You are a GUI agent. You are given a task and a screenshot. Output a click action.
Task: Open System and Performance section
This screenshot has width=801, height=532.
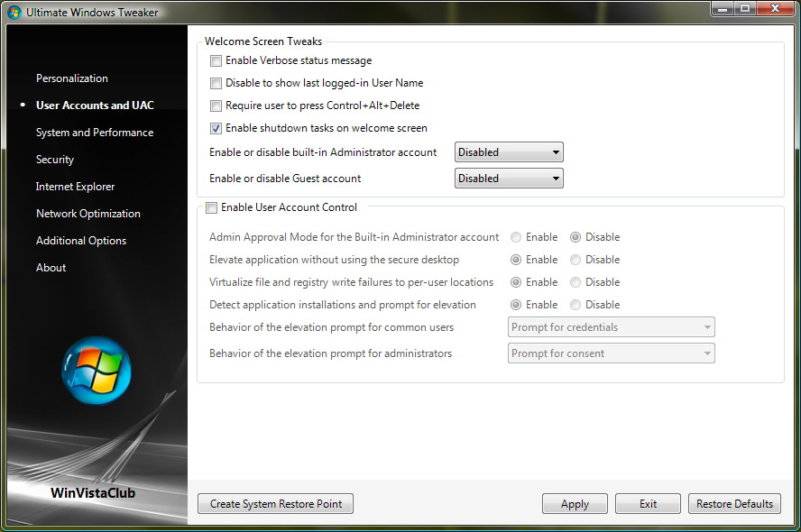[95, 133]
